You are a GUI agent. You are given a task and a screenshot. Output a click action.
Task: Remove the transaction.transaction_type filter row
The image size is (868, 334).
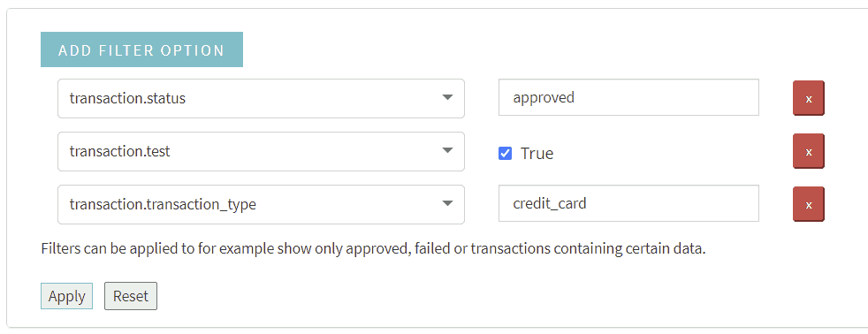pyautogui.click(x=809, y=205)
